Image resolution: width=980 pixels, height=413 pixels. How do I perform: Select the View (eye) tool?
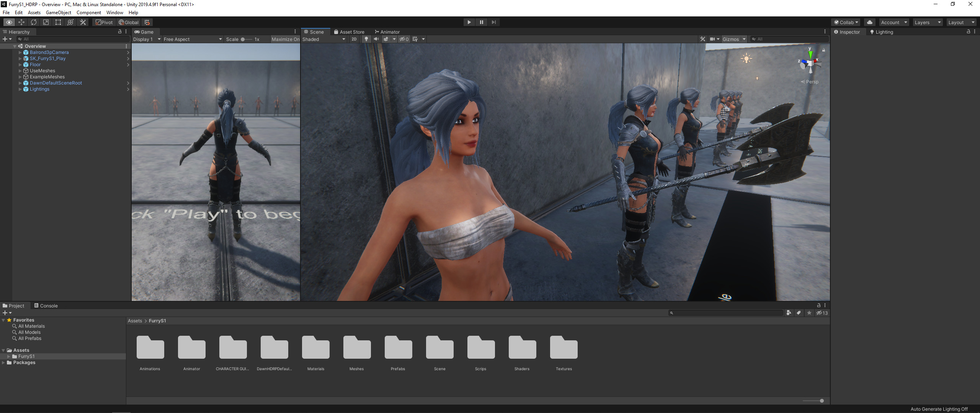pos(9,22)
